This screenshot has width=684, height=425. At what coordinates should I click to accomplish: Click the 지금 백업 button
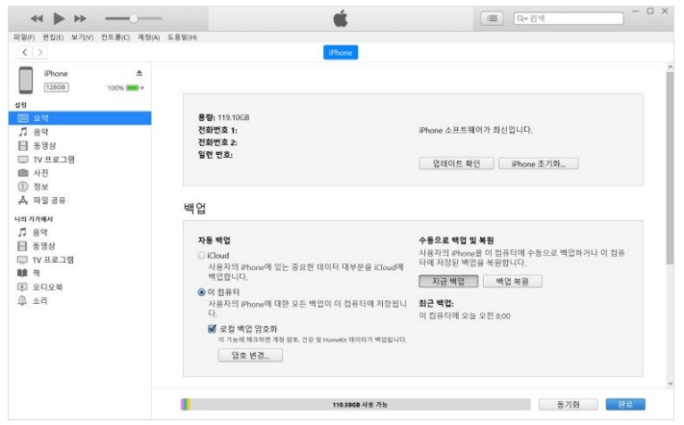pyautogui.click(x=441, y=282)
